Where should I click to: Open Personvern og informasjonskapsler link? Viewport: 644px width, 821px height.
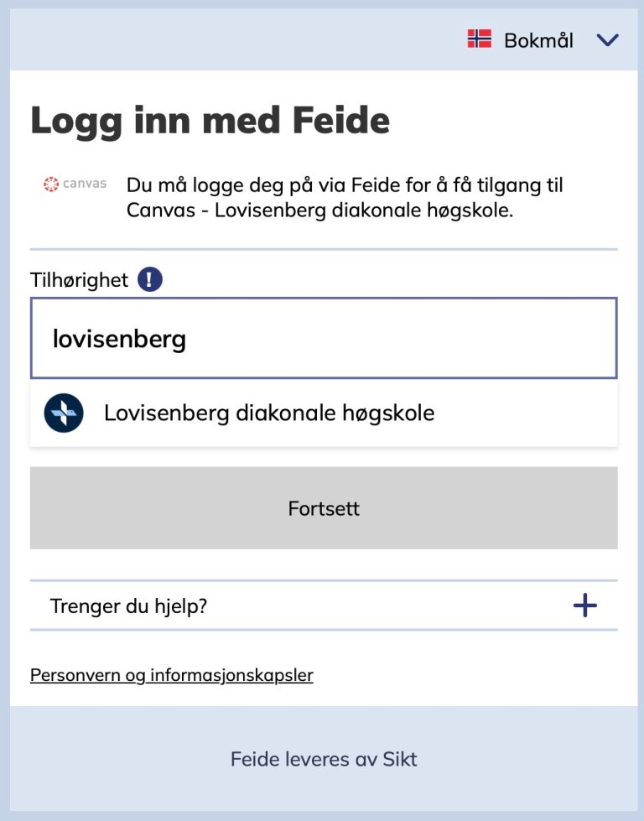pyautogui.click(x=171, y=674)
